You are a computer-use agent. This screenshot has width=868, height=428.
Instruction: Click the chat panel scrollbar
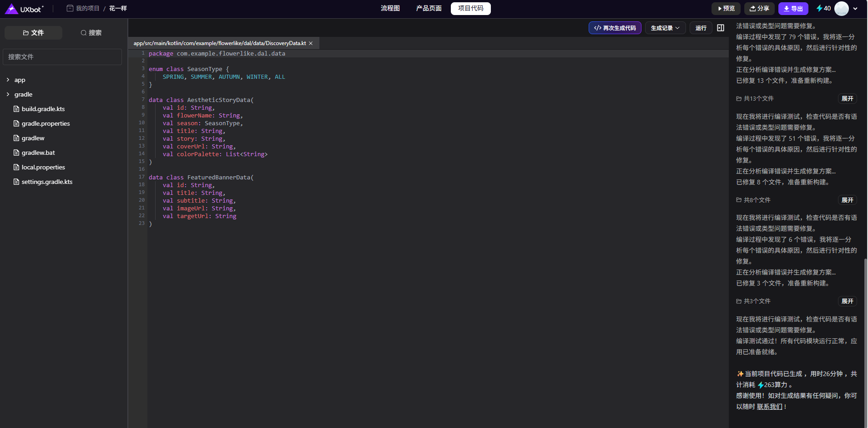tap(865, 341)
